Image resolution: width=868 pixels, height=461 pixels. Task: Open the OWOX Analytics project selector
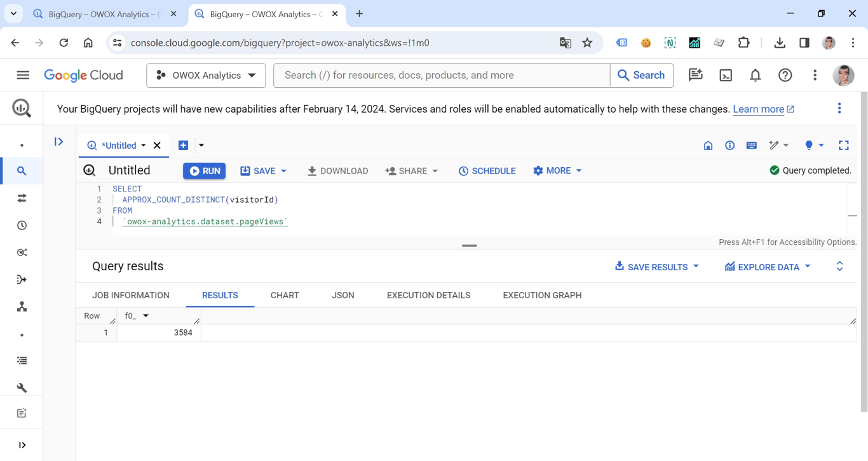click(x=206, y=75)
